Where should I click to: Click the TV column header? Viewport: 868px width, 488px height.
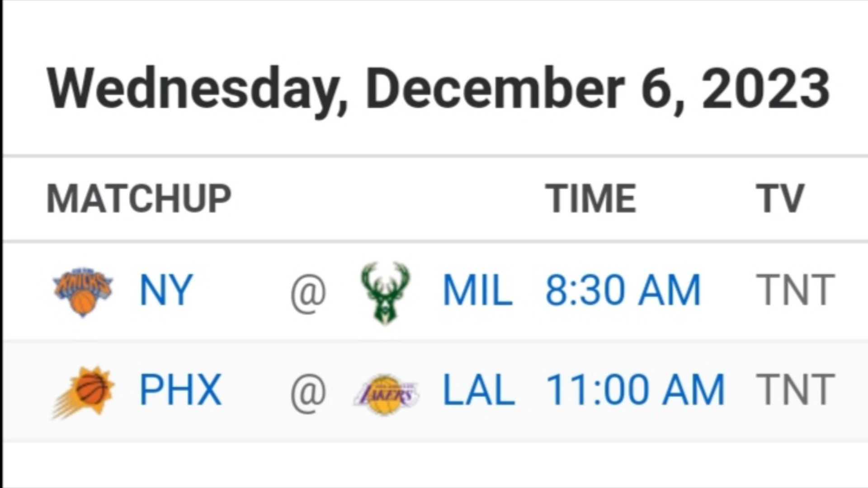click(x=780, y=198)
